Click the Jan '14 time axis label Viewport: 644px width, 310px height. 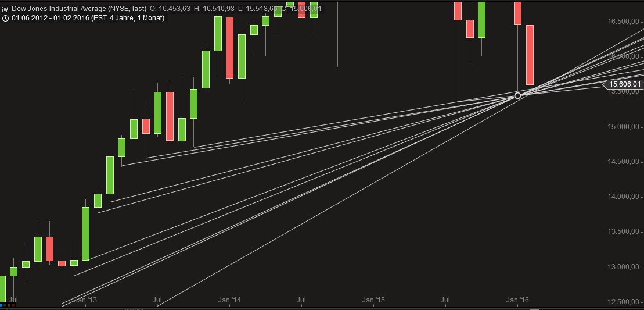click(x=229, y=300)
